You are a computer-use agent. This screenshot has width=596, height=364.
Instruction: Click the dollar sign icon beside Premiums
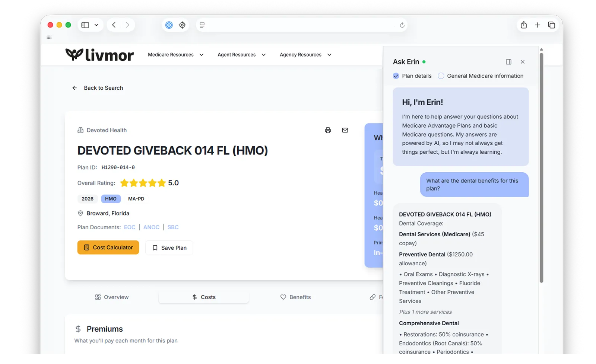[x=78, y=329]
